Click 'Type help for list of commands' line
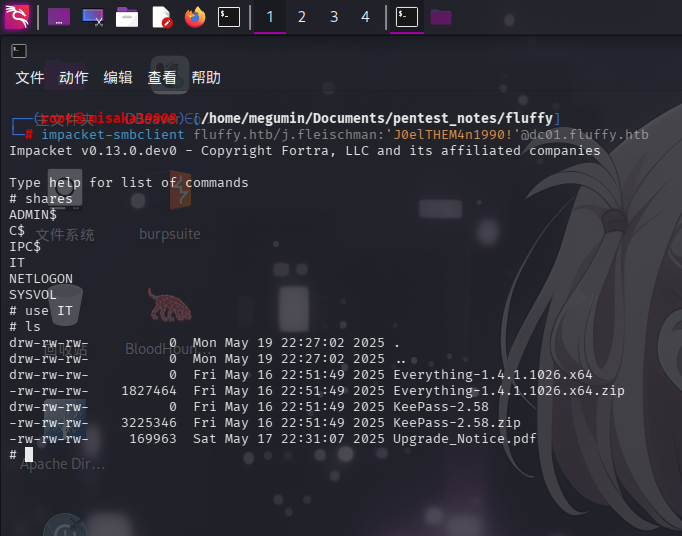 coord(129,183)
